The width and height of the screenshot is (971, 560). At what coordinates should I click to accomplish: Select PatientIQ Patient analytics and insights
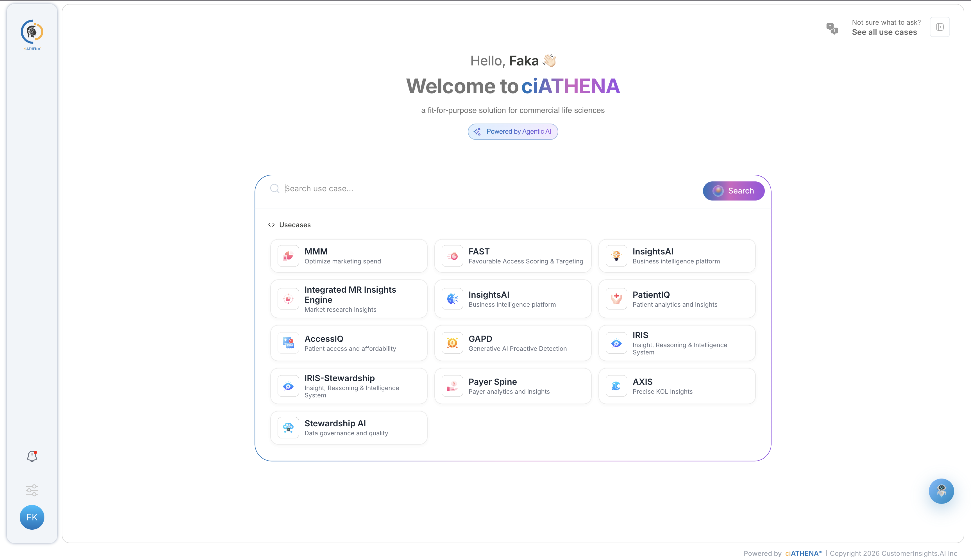point(677,299)
